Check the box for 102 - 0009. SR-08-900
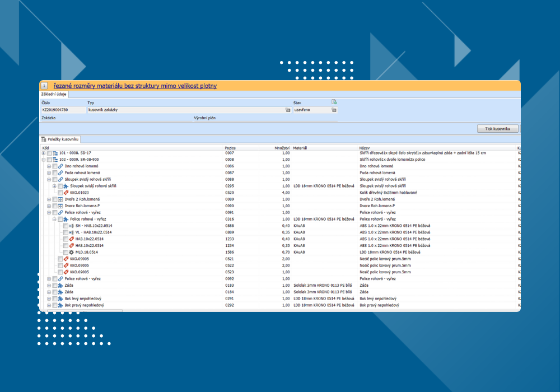 point(49,160)
